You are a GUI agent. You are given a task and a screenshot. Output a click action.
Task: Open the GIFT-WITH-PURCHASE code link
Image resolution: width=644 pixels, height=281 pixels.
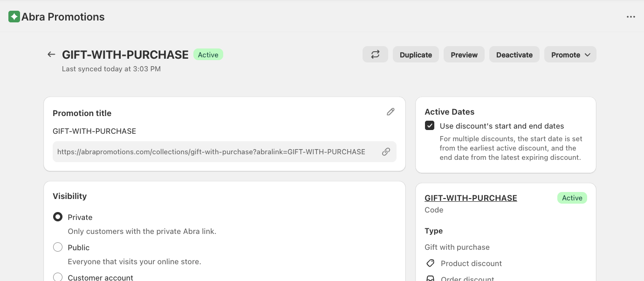[x=471, y=198]
